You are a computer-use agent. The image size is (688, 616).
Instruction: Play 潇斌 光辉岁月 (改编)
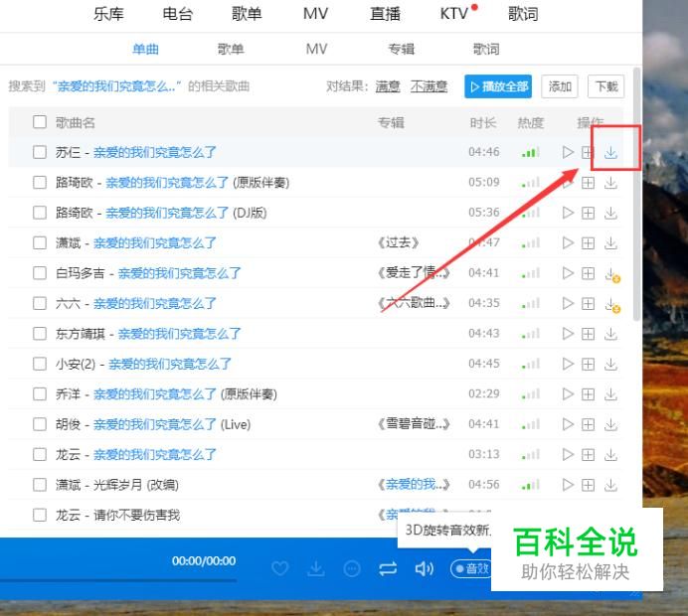click(568, 485)
